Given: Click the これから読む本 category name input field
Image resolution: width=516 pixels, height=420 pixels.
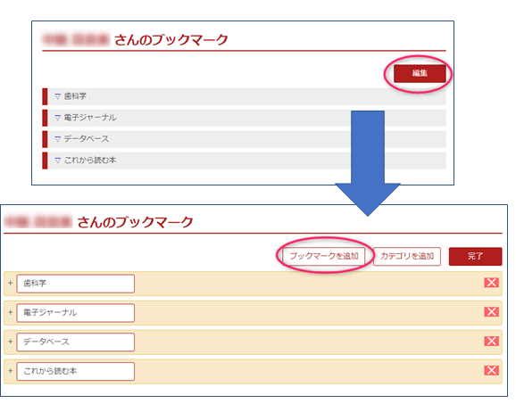Looking at the screenshot, I should (75, 371).
